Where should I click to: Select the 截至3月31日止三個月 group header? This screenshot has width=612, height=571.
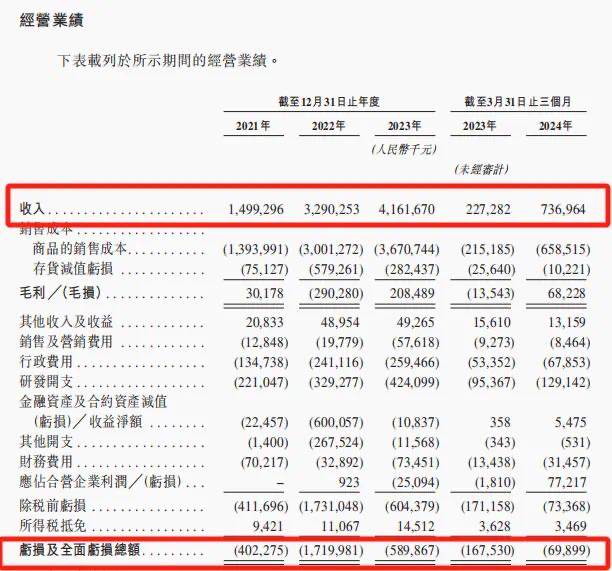coord(520,102)
